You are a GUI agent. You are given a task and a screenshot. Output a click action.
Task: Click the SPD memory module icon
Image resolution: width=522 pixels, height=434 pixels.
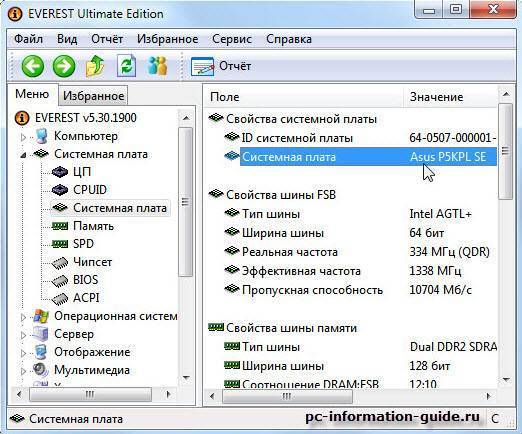pos(60,244)
